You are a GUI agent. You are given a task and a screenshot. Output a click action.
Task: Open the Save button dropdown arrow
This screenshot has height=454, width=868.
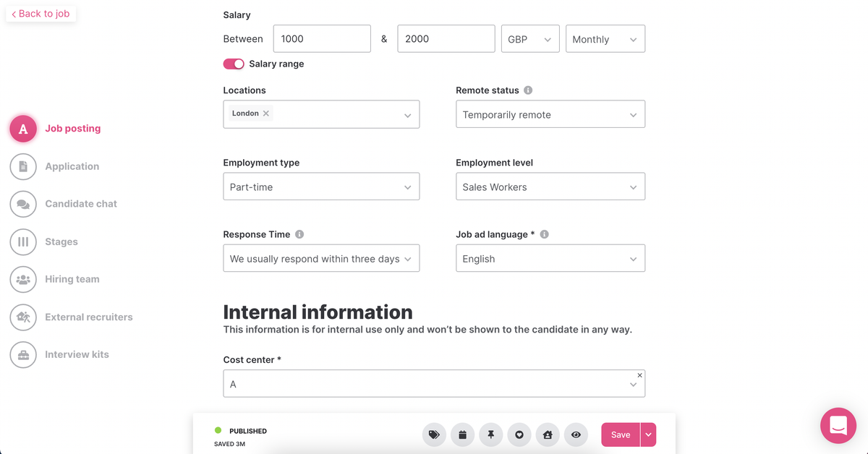pos(648,434)
